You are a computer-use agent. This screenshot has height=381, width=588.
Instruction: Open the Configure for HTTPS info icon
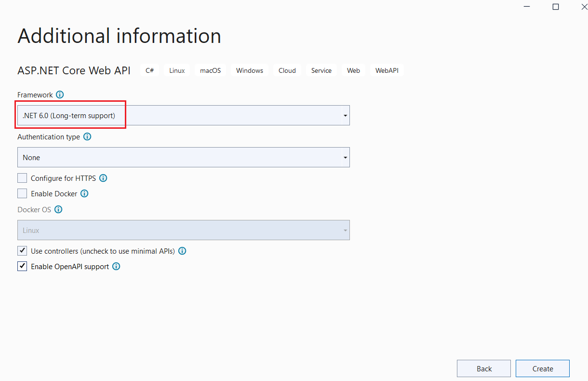[103, 178]
